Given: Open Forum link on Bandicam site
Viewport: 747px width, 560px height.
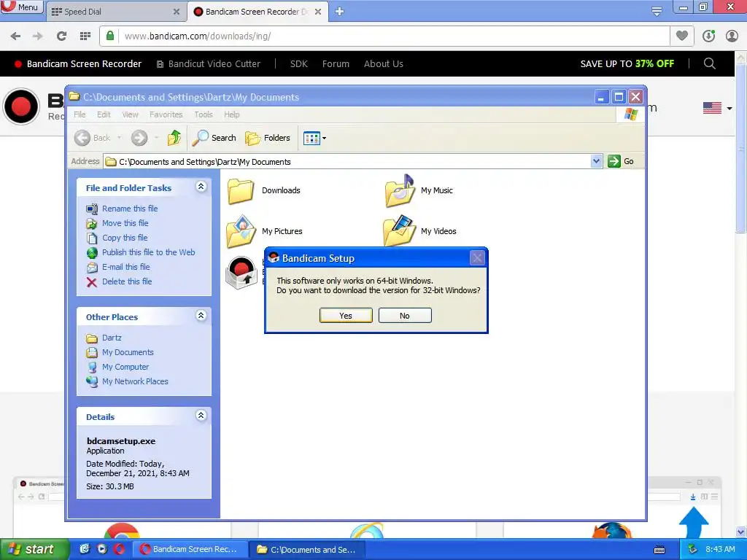Looking at the screenshot, I should point(336,64).
